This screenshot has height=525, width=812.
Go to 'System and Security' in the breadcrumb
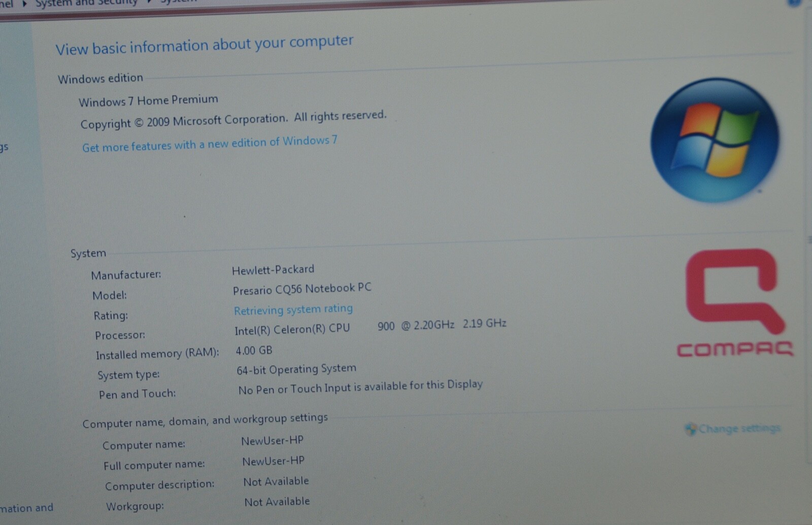[x=86, y=3]
